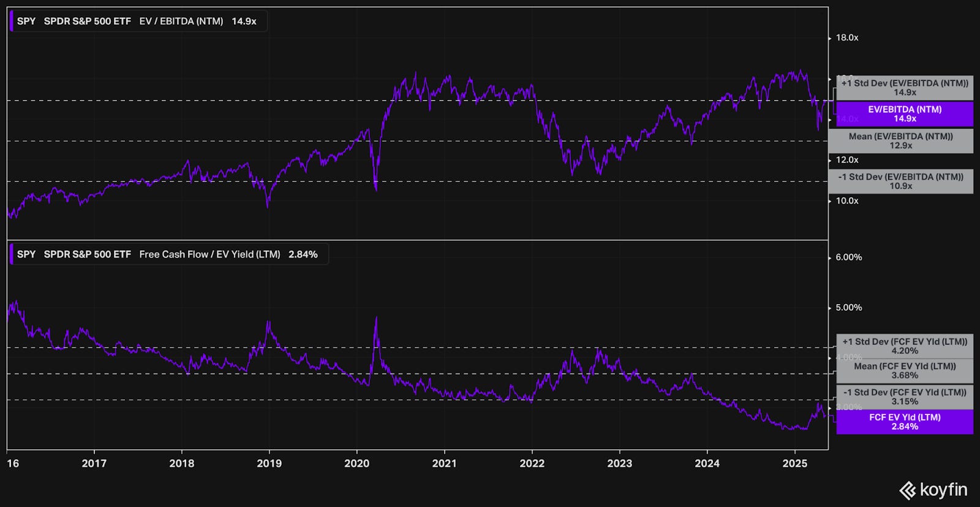Click the 2018 marker on the time axis

click(x=182, y=463)
